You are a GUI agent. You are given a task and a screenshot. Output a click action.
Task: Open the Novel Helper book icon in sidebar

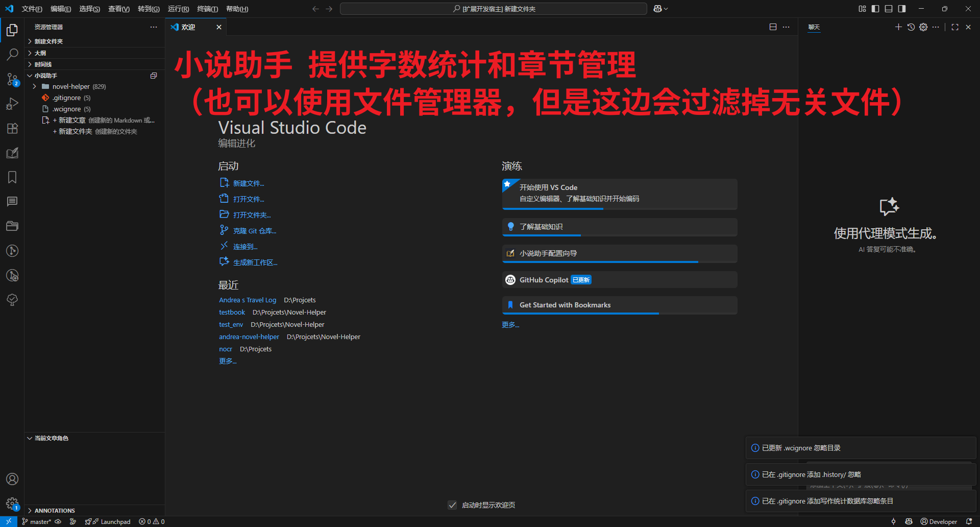[x=12, y=153]
